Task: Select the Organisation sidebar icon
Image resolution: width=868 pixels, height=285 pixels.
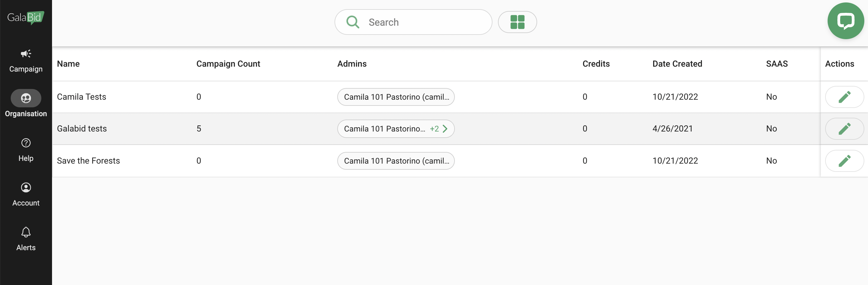Action: click(x=26, y=98)
